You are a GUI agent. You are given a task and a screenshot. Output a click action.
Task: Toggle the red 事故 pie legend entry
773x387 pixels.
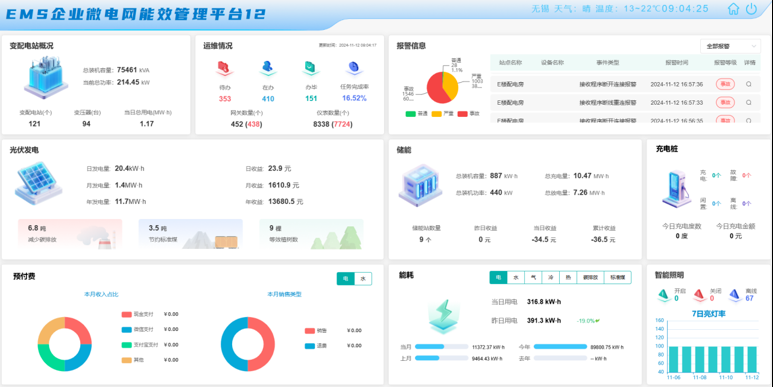pyautogui.click(x=469, y=114)
